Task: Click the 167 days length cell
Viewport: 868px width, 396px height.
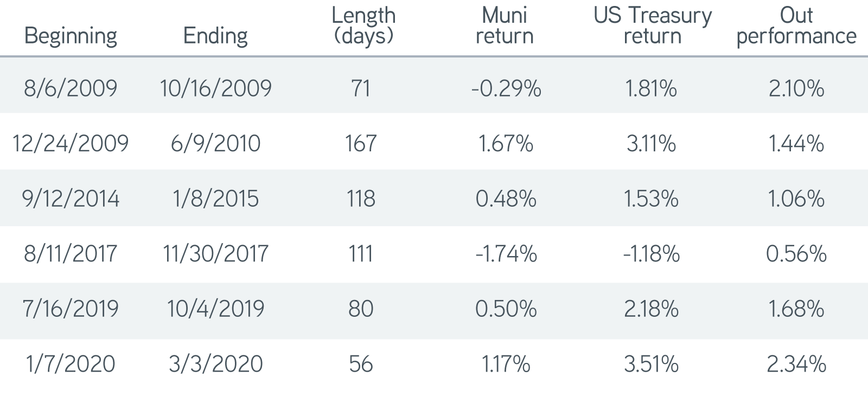Action: pos(361,143)
